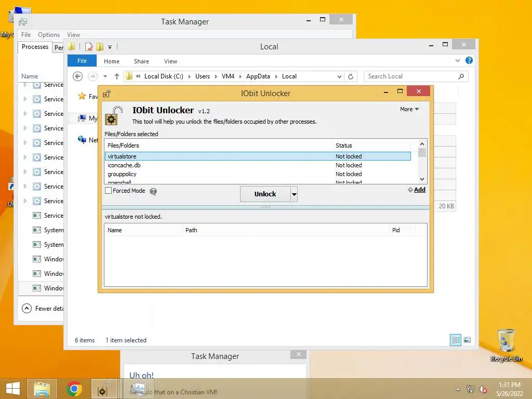Open the Share ribbon tab in Explorer
Viewport: 532px width, 399px height.
tap(141, 61)
